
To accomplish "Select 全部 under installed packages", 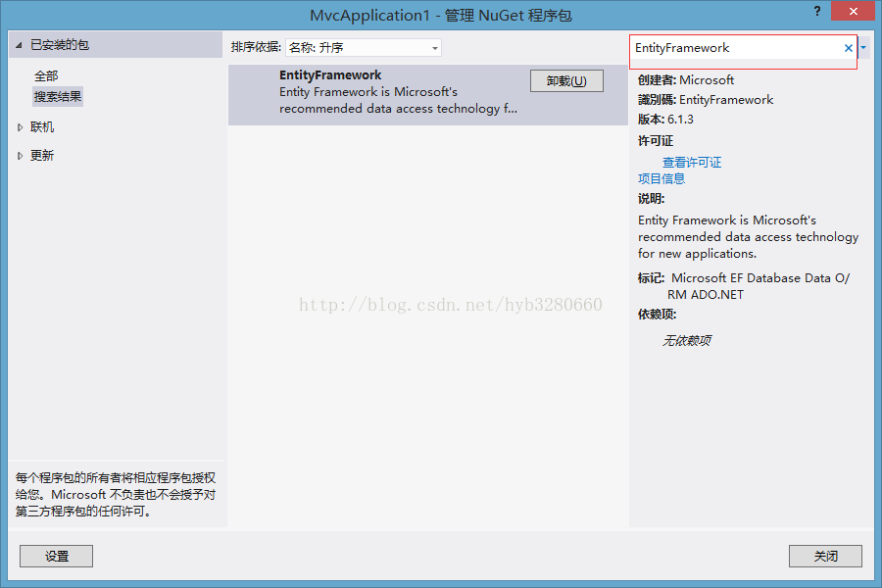I will 46,76.
